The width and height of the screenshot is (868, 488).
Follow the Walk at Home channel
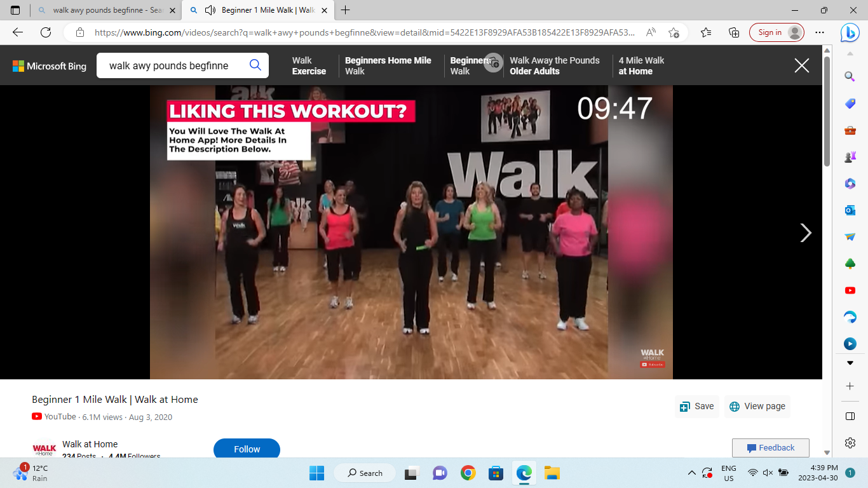point(247,448)
